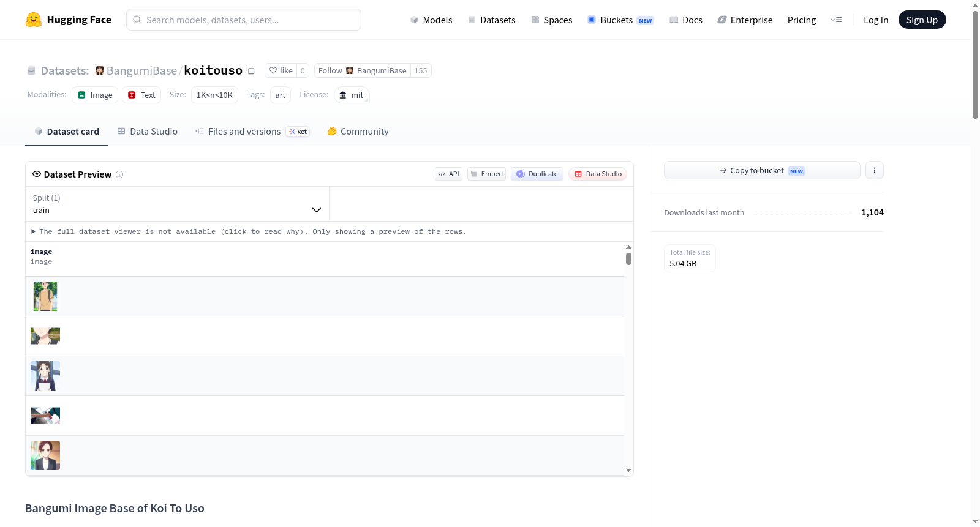Select the Image modality tag
Viewport: 980px width, 527px height.
[x=95, y=95]
